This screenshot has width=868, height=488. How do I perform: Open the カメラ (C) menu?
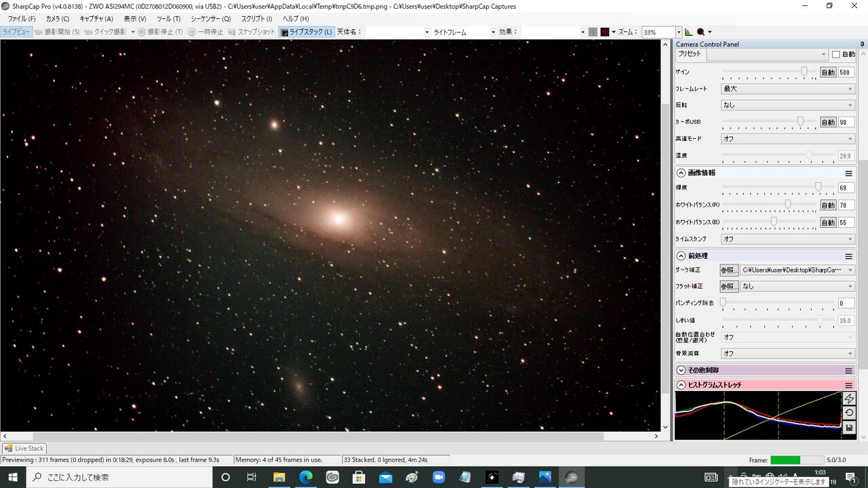(57, 19)
